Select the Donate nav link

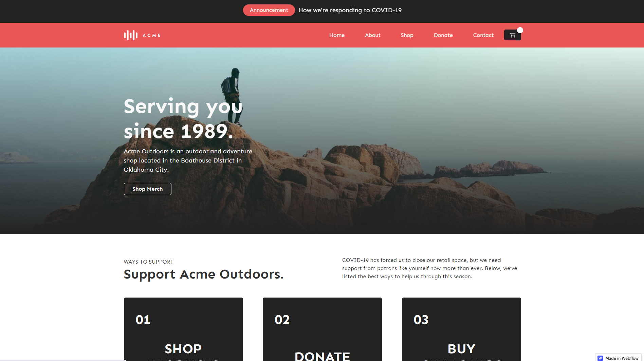pyautogui.click(x=443, y=35)
